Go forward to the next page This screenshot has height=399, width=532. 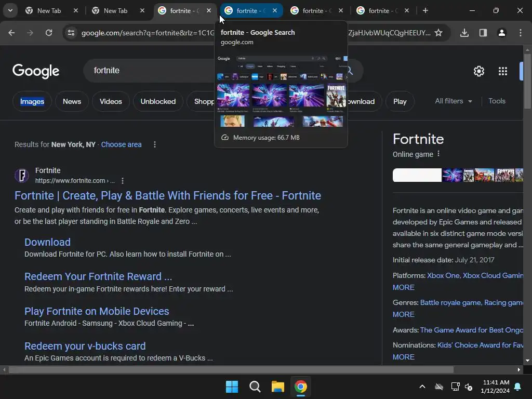click(x=30, y=33)
